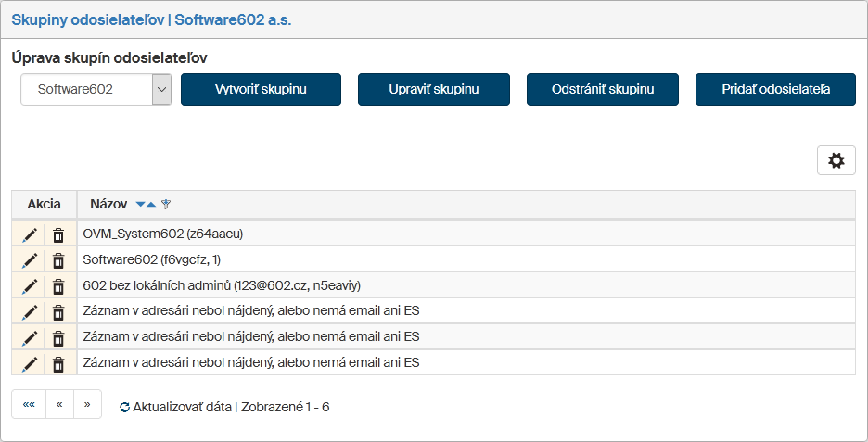868x442 pixels.
Task: Sort Názov column ascending with up arrow
Action: click(x=151, y=205)
